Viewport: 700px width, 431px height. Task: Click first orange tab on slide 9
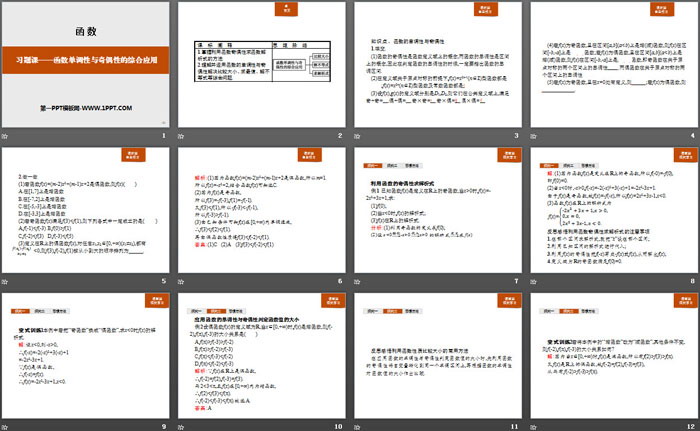click(x=20, y=311)
